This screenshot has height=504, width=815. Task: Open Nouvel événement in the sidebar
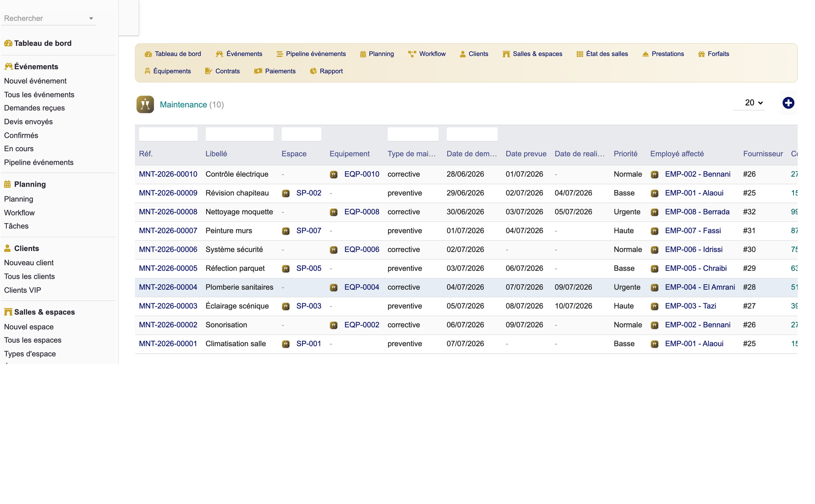pyautogui.click(x=35, y=81)
